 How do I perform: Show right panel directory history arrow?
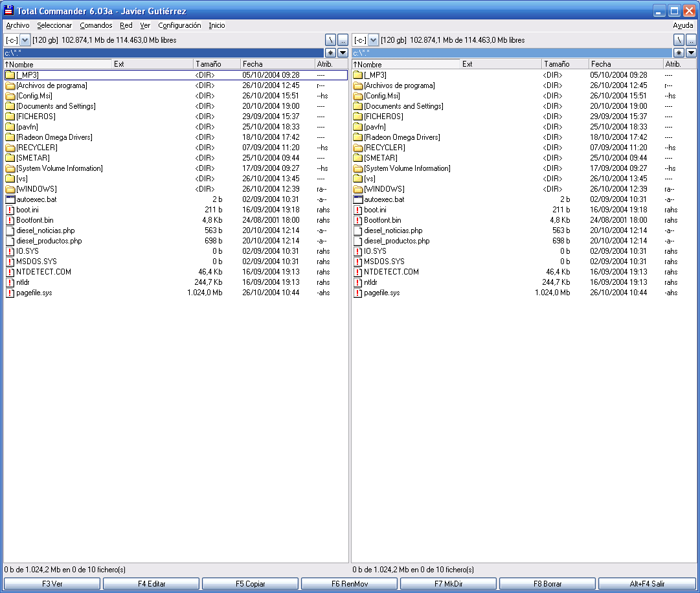coord(691,52)
